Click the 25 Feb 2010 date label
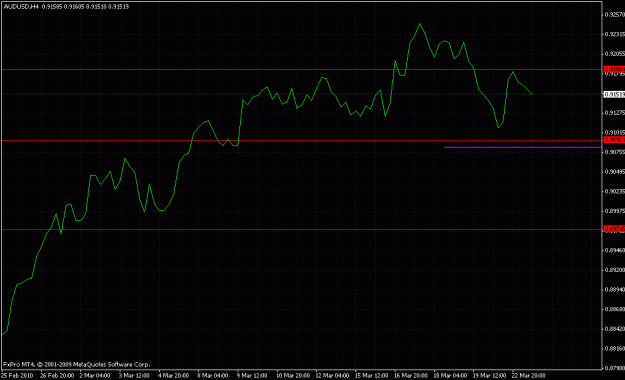 click(x=17, y=376)
